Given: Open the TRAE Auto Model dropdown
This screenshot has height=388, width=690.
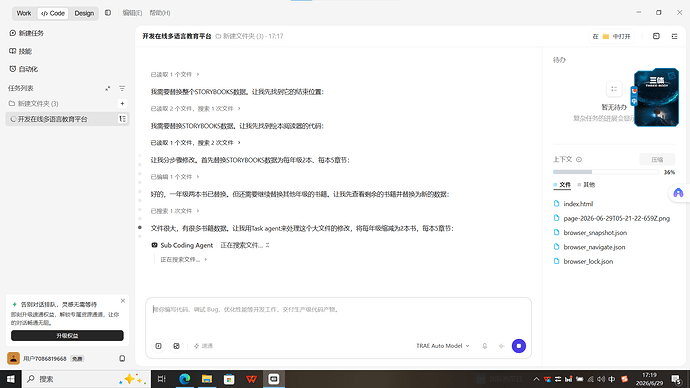Looking at the screenshot, I should (x=443, y=346).
